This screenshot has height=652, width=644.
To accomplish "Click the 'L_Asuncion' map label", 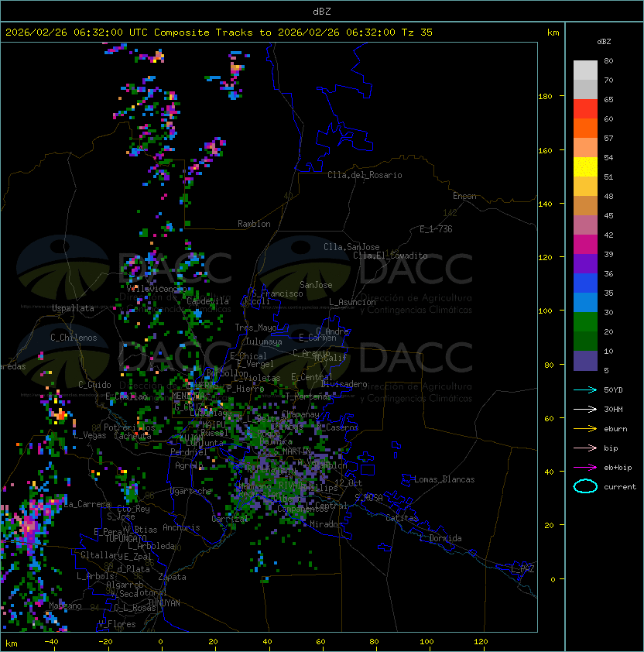I will pos(352,302).
